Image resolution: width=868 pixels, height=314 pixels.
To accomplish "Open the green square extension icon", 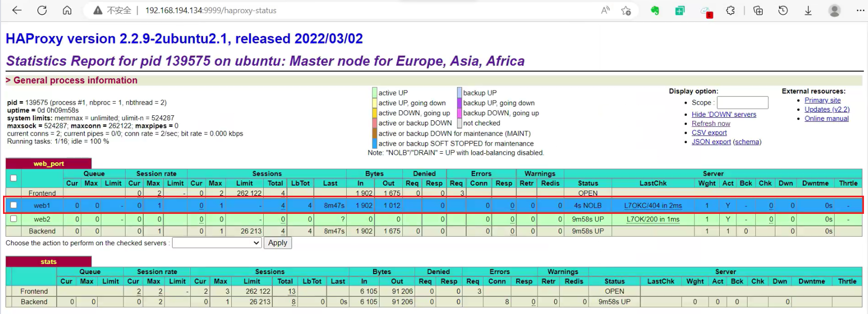I will (x=680, y=10).
